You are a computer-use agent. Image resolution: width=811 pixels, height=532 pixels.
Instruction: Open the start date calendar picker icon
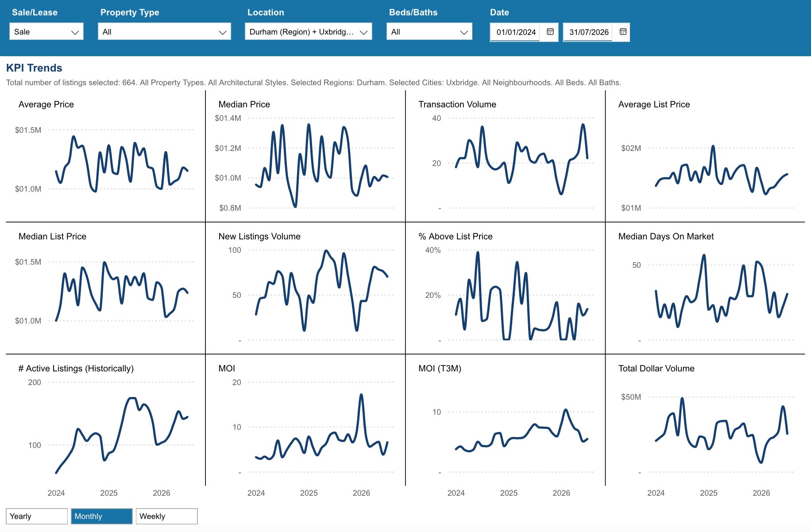point(550,32)
